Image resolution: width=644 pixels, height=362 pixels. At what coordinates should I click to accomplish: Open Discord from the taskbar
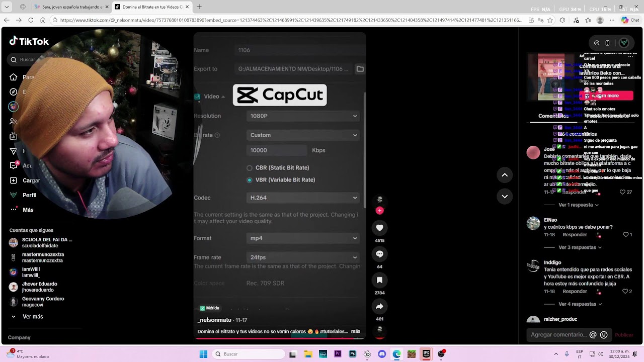(x=382, y=354)
